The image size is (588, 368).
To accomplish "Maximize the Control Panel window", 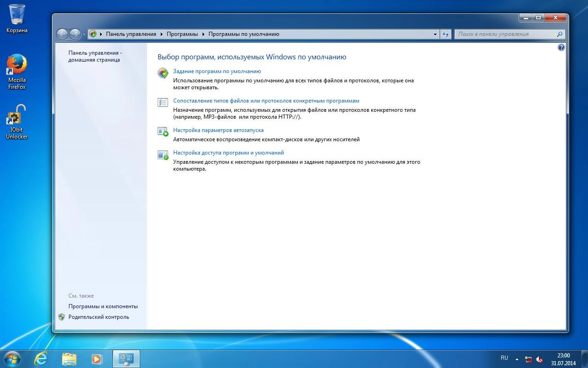I will 538,17.
